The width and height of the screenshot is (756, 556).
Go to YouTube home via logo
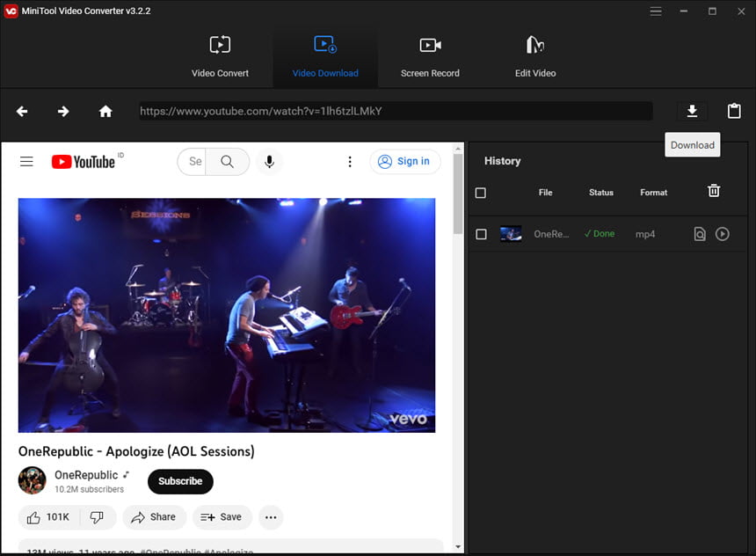pyautogui.click(x=84, y=162)
